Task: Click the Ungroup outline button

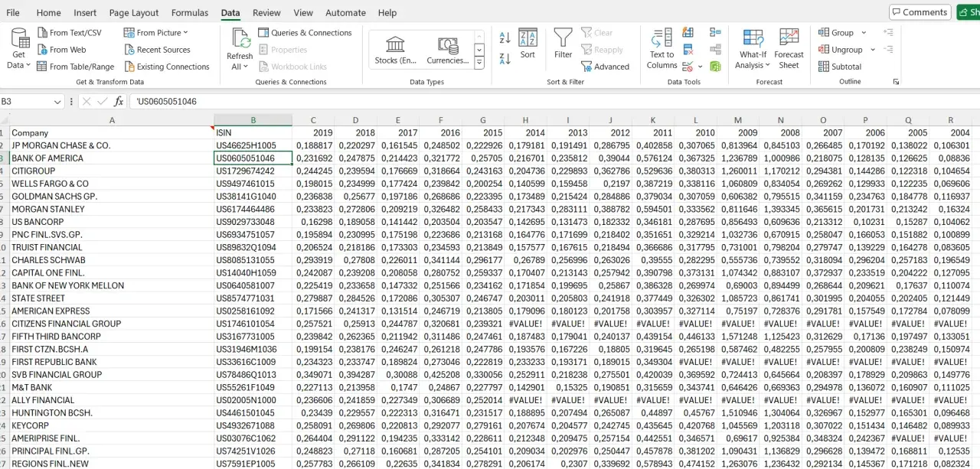Action: pyautogui.click(x=841, y=50)
